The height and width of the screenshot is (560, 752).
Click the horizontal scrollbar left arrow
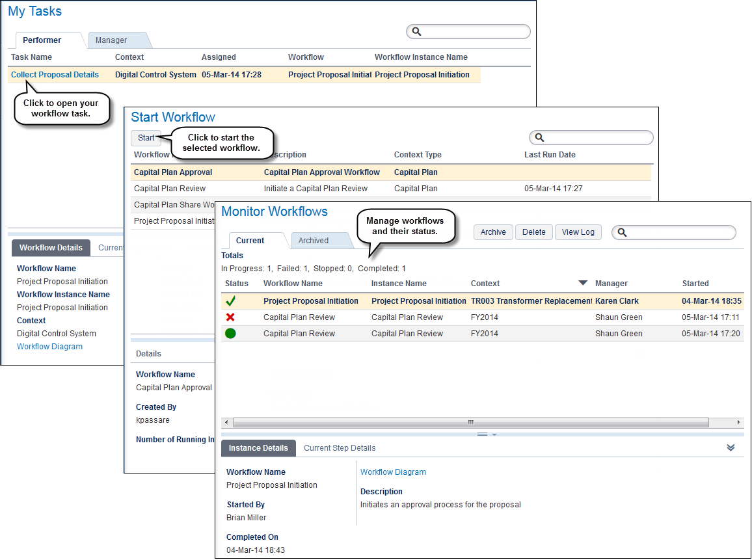tap(226, 422)
